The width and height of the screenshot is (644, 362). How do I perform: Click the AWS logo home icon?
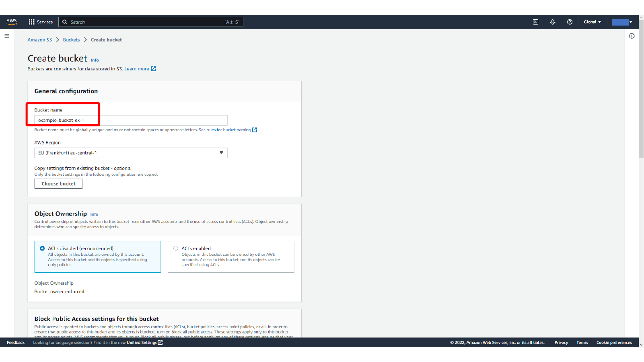(x=12, y=22)
